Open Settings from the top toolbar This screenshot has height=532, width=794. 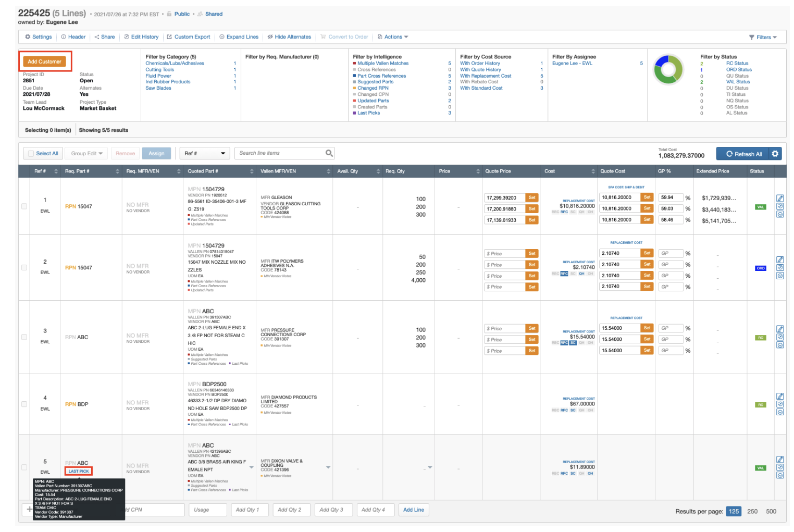pyautogui.click(x=38, y=36)
